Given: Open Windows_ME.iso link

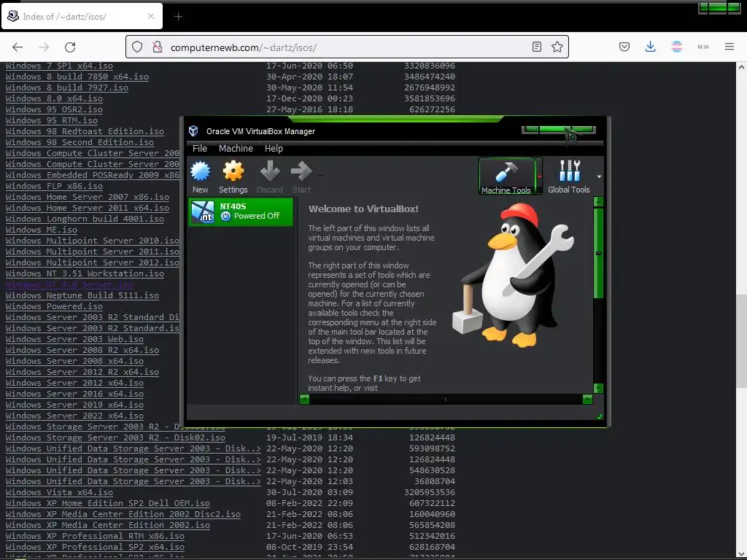Looking at the screenshot, I should [42, 230].
